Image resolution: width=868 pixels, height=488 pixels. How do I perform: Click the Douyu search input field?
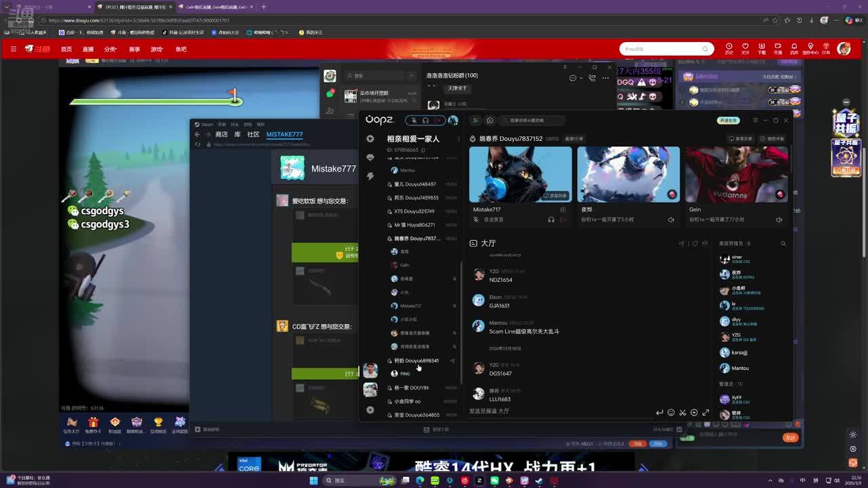(661, 49)
